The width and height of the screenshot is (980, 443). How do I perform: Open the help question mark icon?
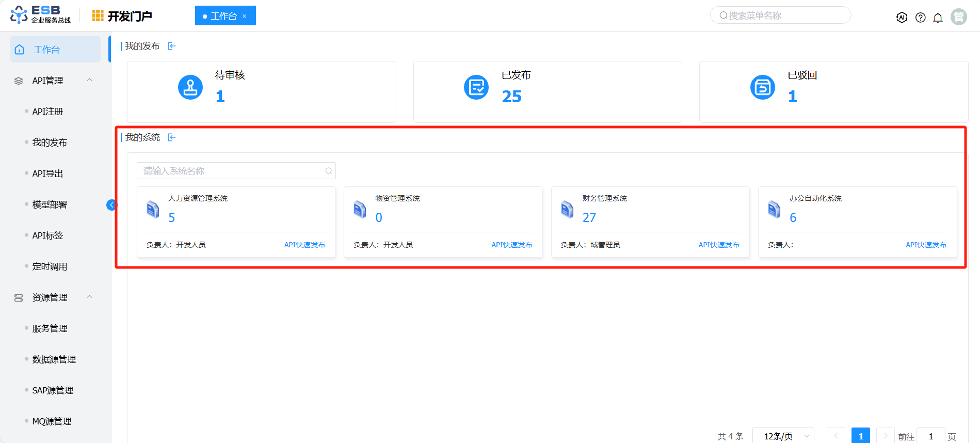[x=920, y=18]
